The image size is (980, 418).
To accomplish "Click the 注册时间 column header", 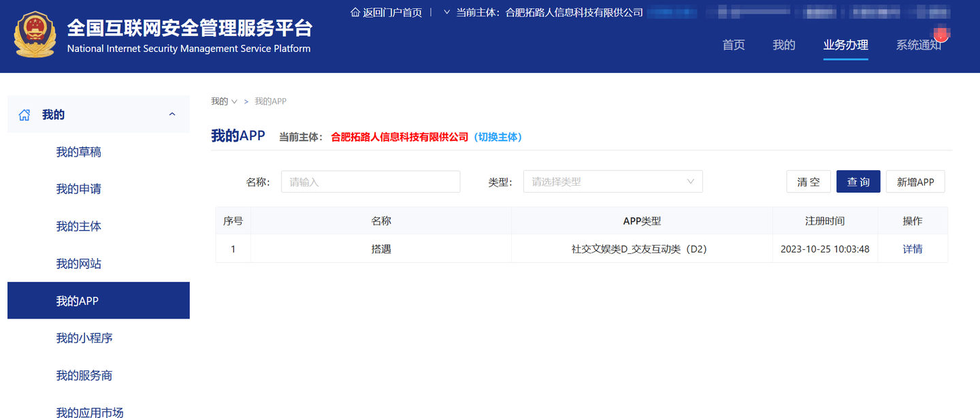I will 825,221.
